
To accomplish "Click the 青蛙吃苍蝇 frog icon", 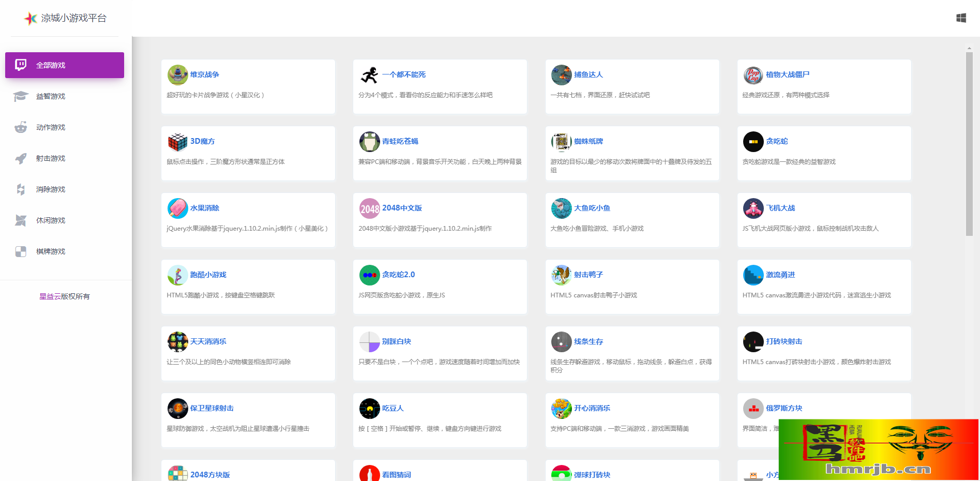I will pyautogui.click(x=369, y=142).
